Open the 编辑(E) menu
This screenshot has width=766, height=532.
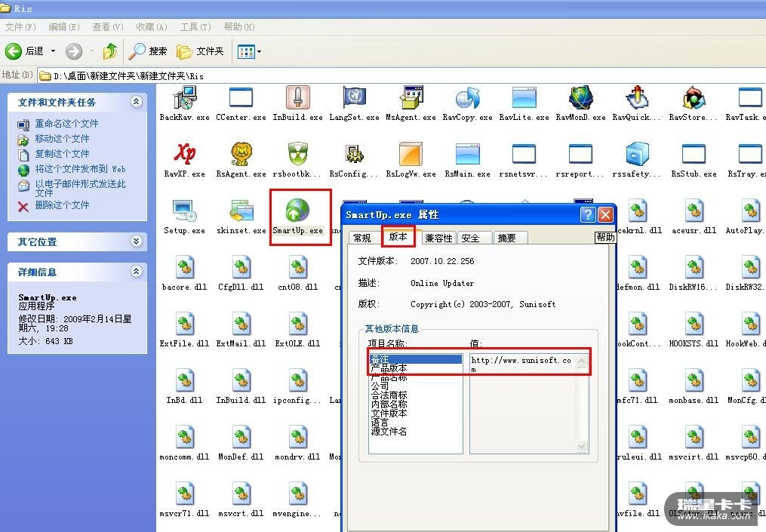pos(64,27)
